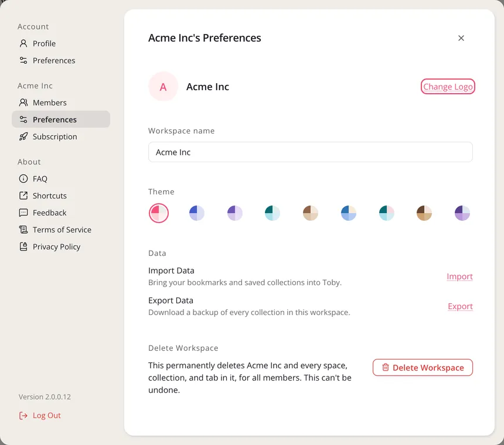Open Profile in the Account section
Screen dimensions: 504x445
click(61, 43)
